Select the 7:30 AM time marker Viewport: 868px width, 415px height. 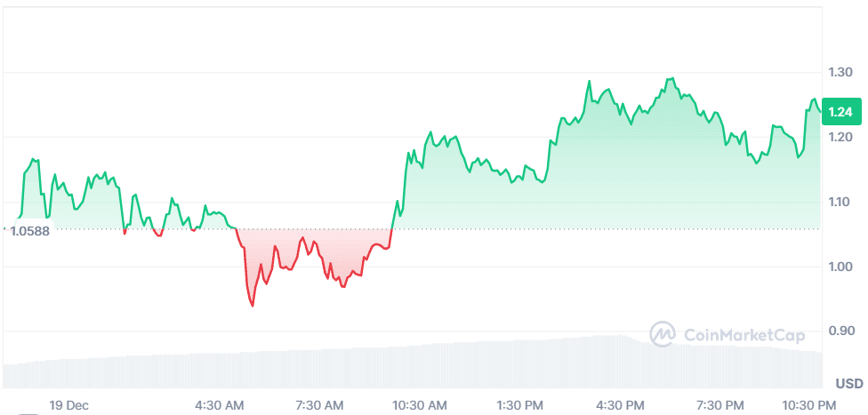click(319, 405)
